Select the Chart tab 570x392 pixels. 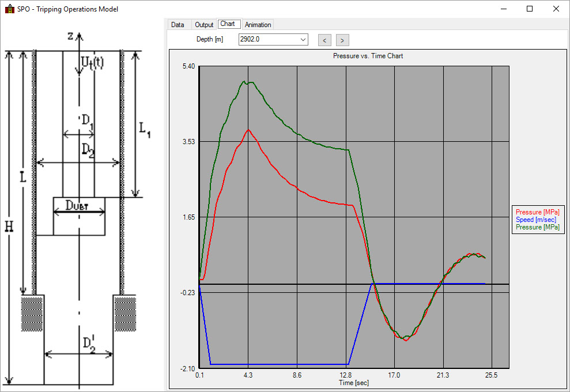228,24
